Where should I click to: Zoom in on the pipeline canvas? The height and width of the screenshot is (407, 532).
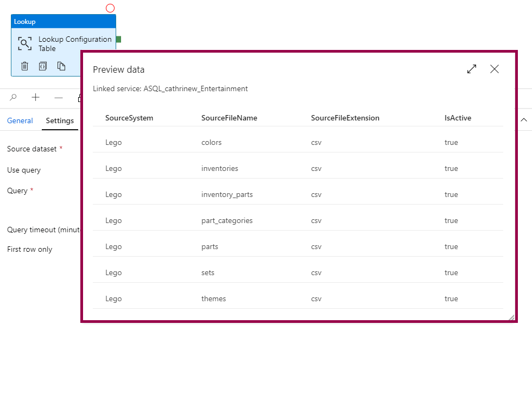coord(36,98)
